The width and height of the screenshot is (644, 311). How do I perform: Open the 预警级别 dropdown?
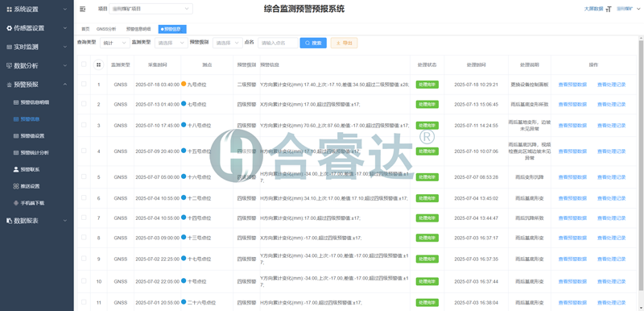click(228, 43)
